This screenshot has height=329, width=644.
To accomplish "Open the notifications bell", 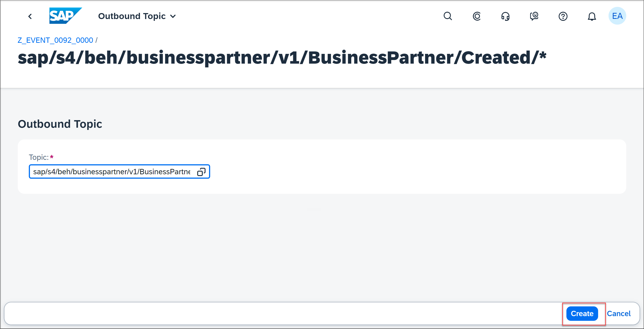I will point(591,16).
